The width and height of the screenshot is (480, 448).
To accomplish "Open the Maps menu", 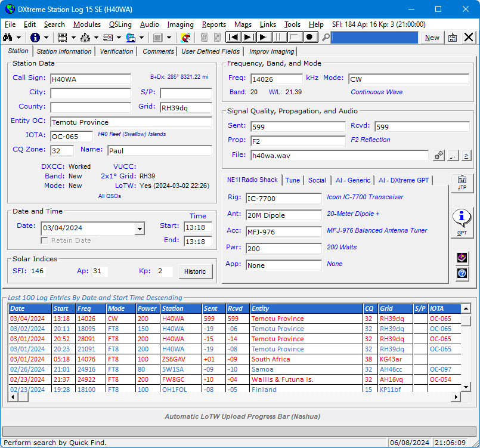I will (x=243, y=24).
